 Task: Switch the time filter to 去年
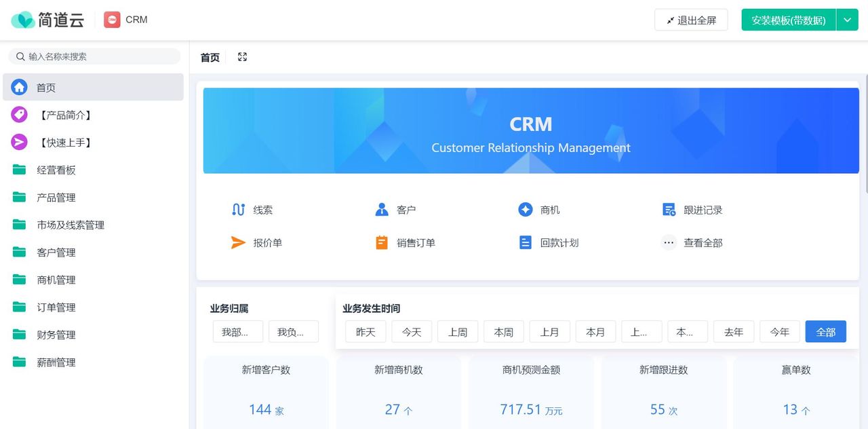(x=734, y=332)
